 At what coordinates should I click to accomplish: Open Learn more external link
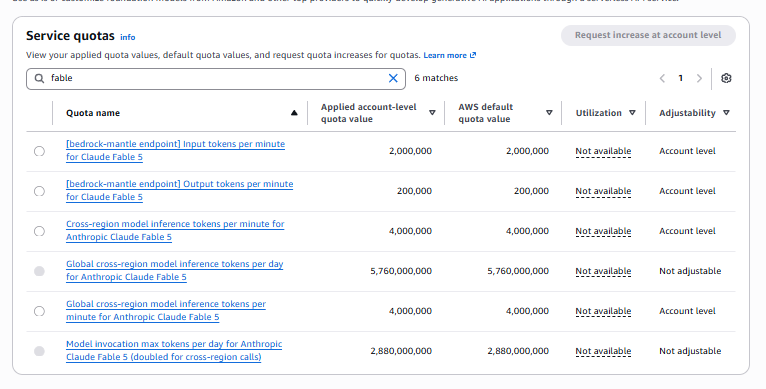pos(449,55)
